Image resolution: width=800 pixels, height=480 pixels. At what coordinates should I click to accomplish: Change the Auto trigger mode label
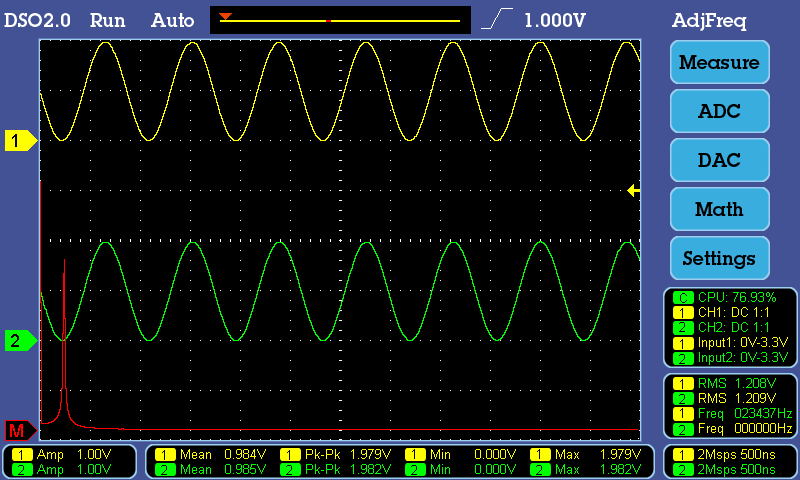coord(172,20)
